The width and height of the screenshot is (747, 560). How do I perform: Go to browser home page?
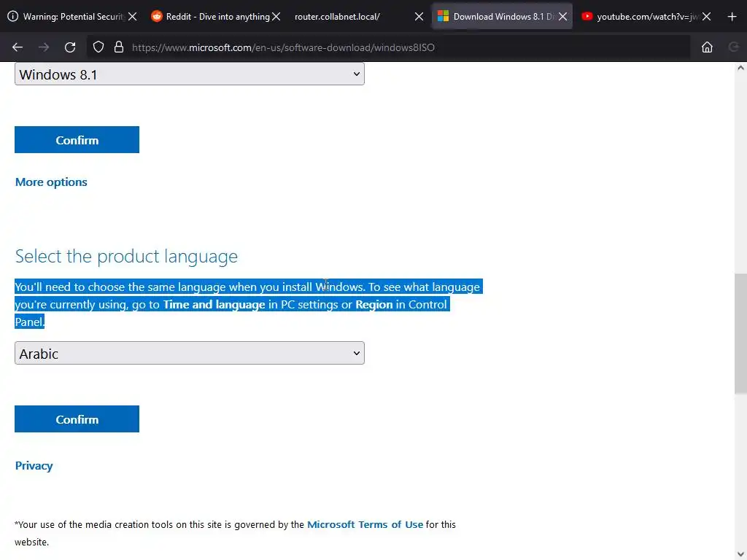707,47
